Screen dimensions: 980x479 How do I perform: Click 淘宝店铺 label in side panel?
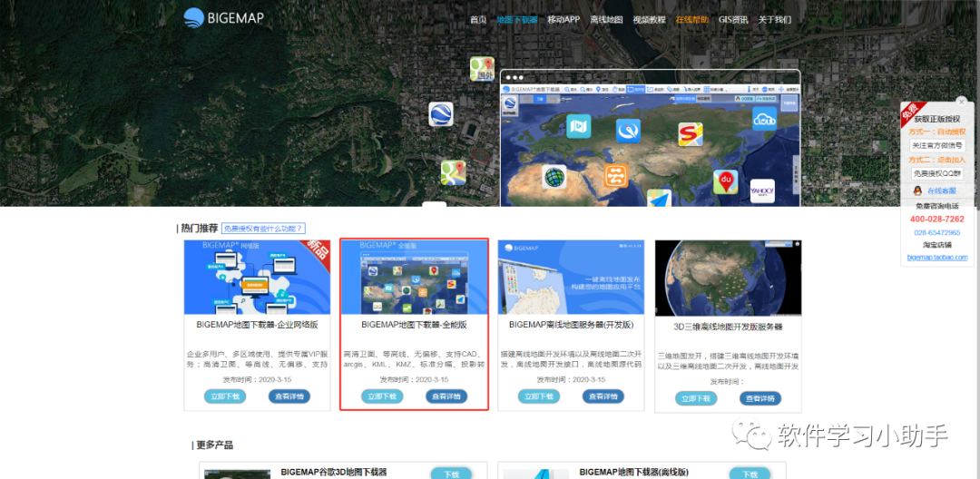936,245
